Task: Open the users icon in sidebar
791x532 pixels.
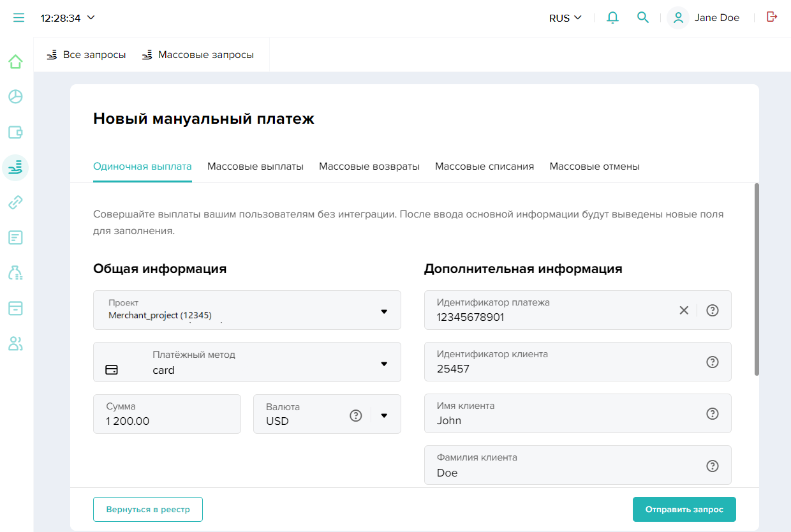Action: [15, 344]
